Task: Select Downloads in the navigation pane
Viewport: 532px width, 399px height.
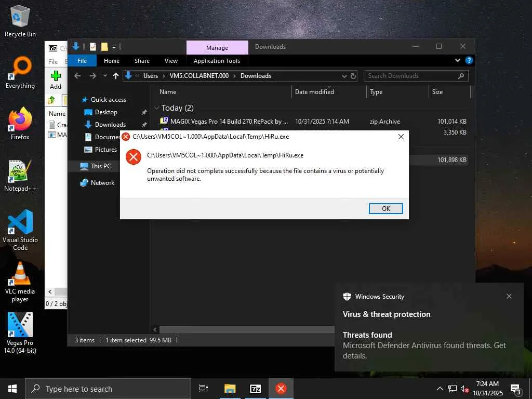Action: [110, 125]
